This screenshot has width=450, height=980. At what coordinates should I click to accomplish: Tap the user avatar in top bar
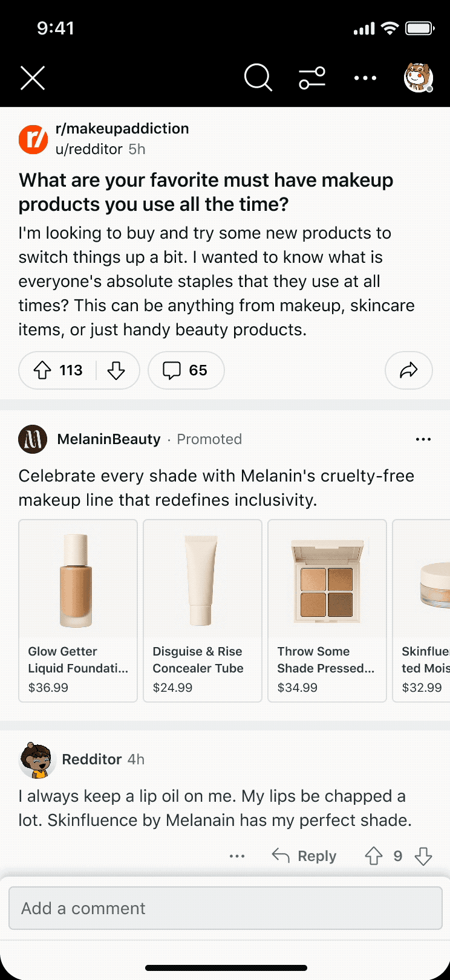(x=418, y=78)
